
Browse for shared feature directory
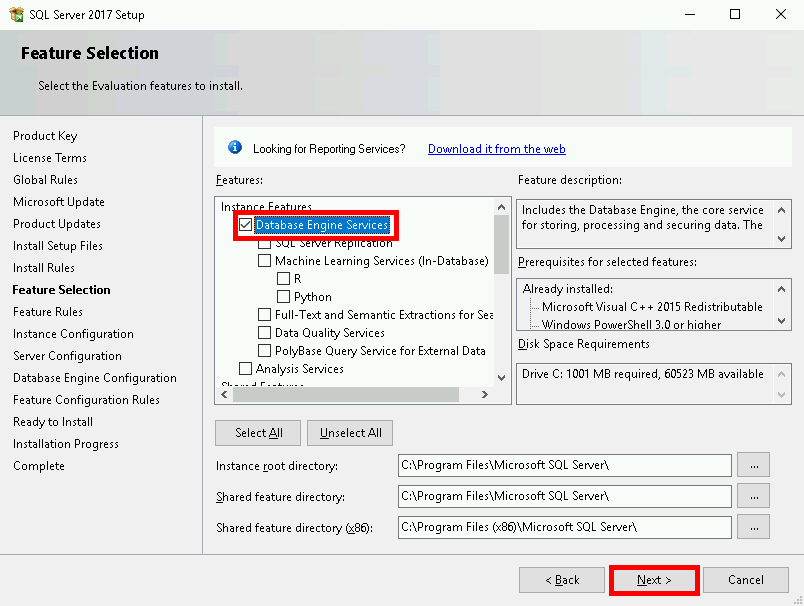pyautogui.click(x=753, y=496)
